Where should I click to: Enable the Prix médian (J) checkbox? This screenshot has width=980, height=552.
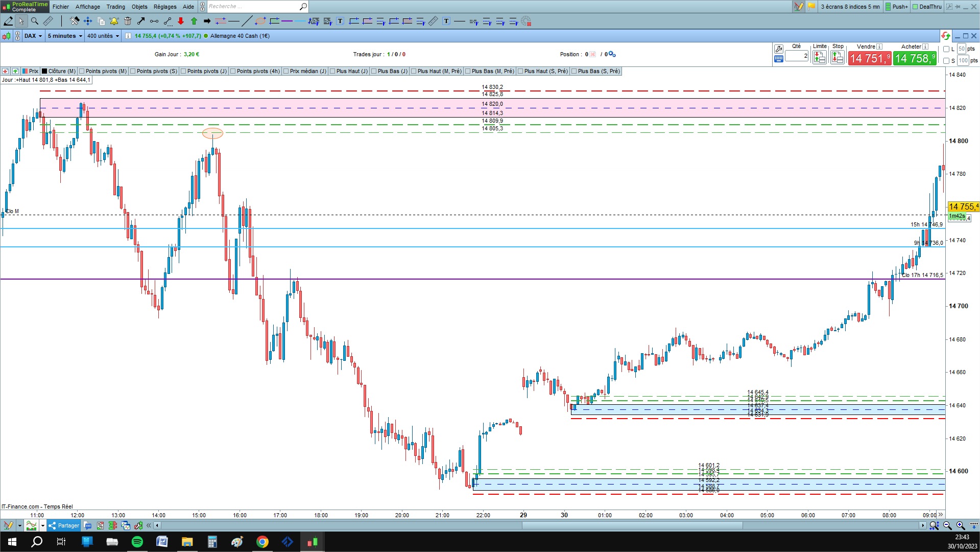point(286,71)
